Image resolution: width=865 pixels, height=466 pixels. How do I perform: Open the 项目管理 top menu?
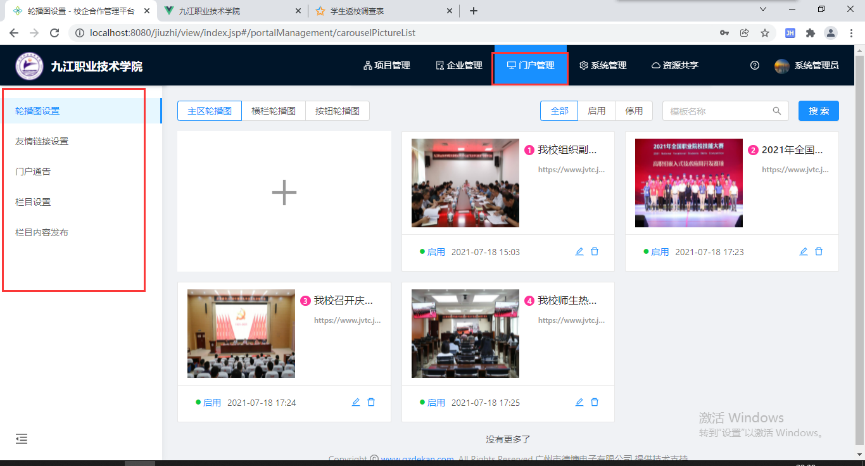(386, 66)
